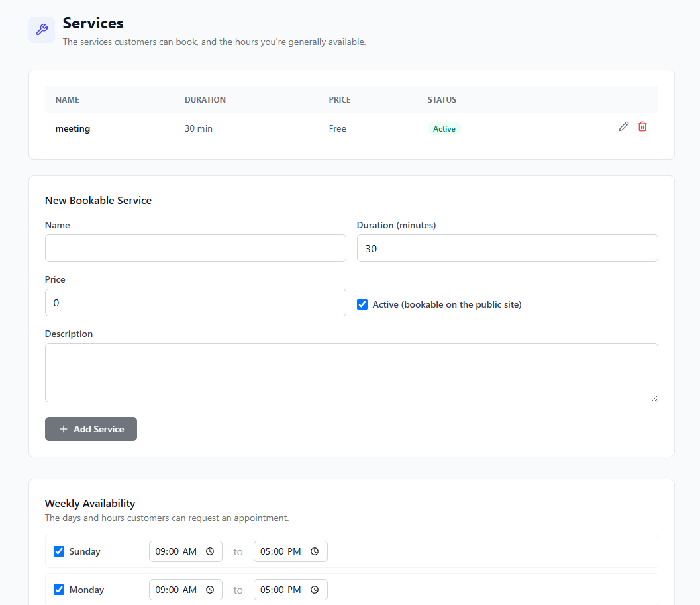Click the New Bookable Service heading
The image size is (700, 605).
coord(98,201)
